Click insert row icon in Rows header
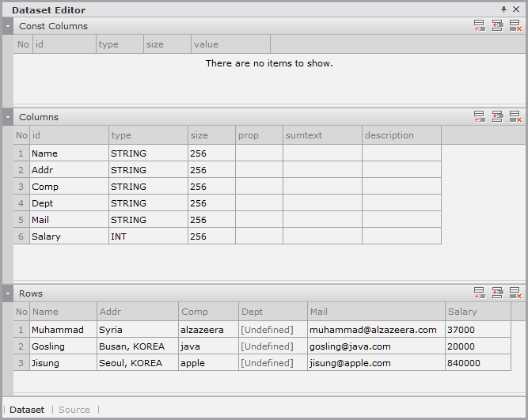 (x=497, y=293)
